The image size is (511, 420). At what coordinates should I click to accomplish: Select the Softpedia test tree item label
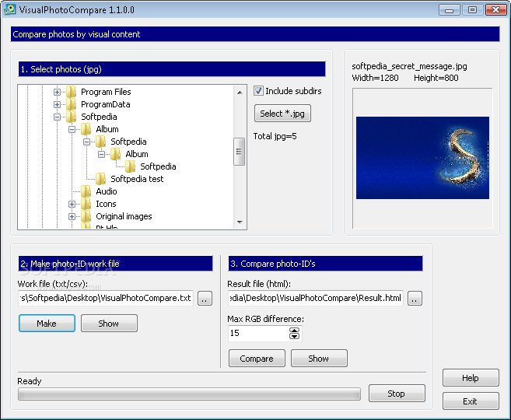click(137, 179)
